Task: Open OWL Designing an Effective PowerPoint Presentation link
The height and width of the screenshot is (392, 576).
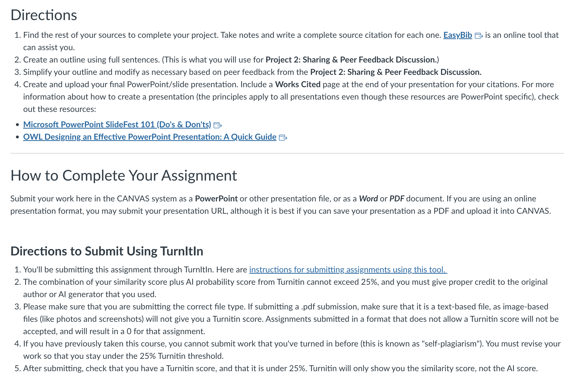Action: pos(150,137)
